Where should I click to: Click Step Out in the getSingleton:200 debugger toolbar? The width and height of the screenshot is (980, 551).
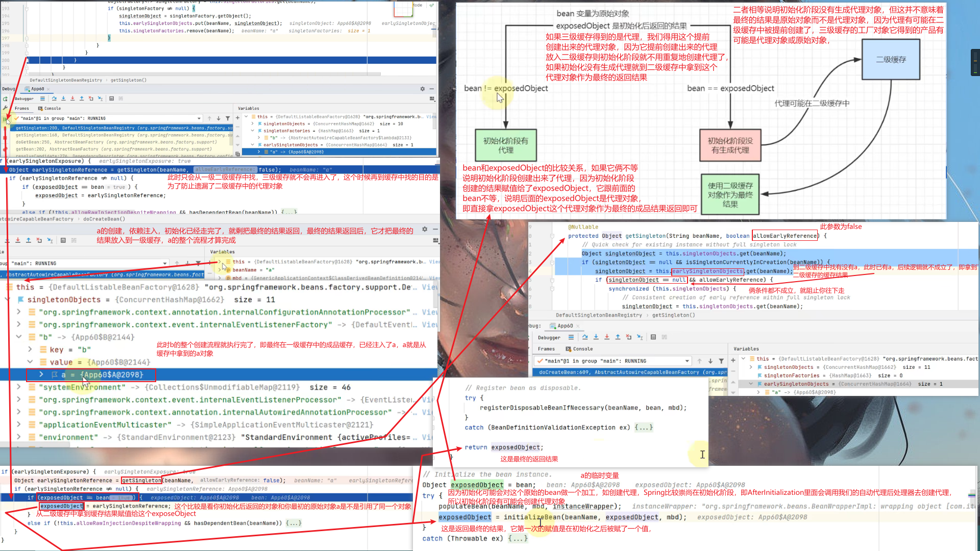[82, 98]
